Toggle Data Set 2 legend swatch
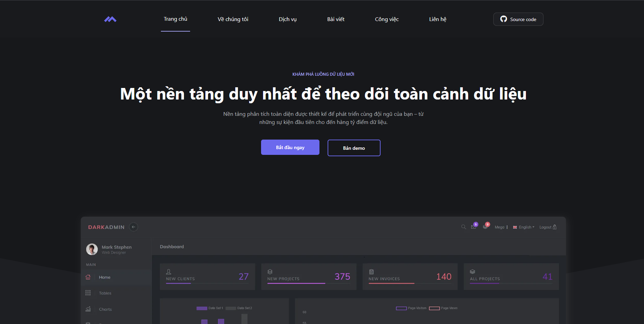644x324 pixels. (x=231, y=308)
